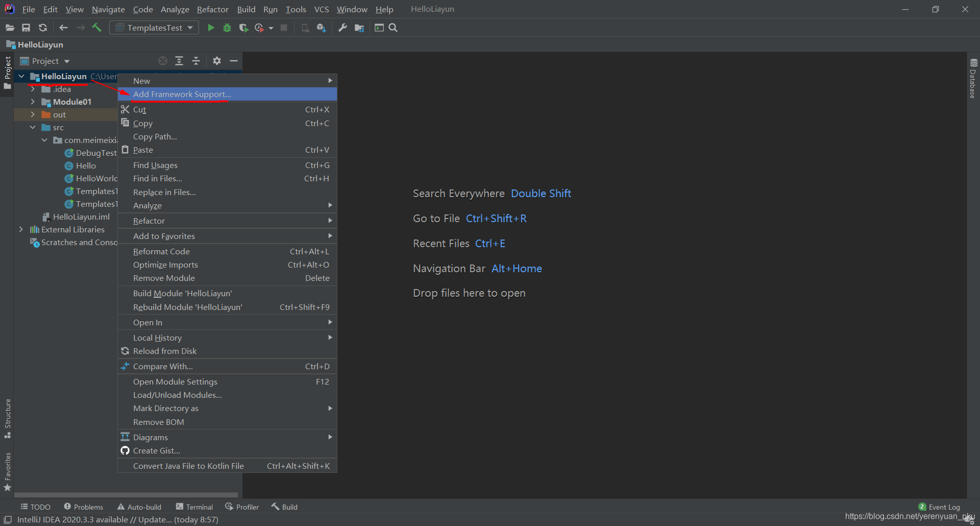Click the grey Stop square icon
Viewport: 980px width, 526px height.
(284, 28)
